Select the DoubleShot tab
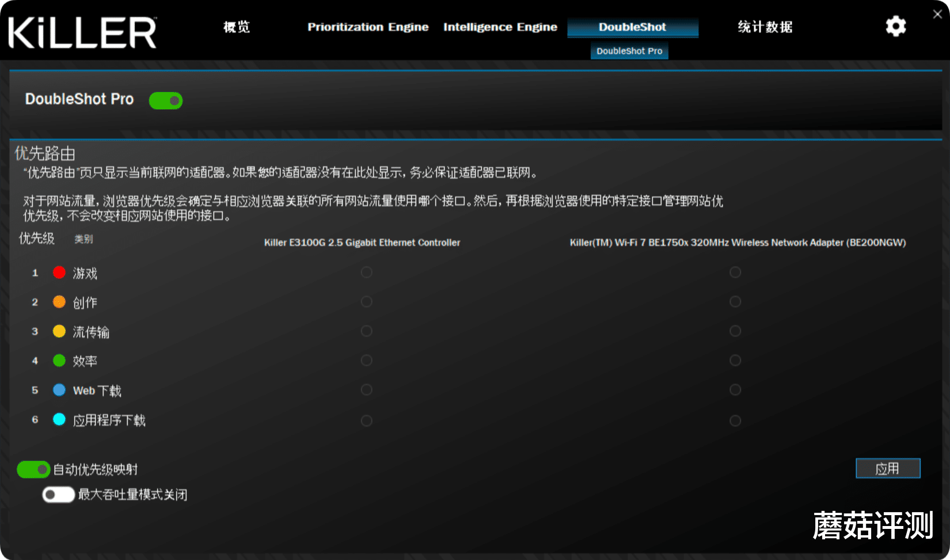This screenshot has height=560, width=950. 633,27
